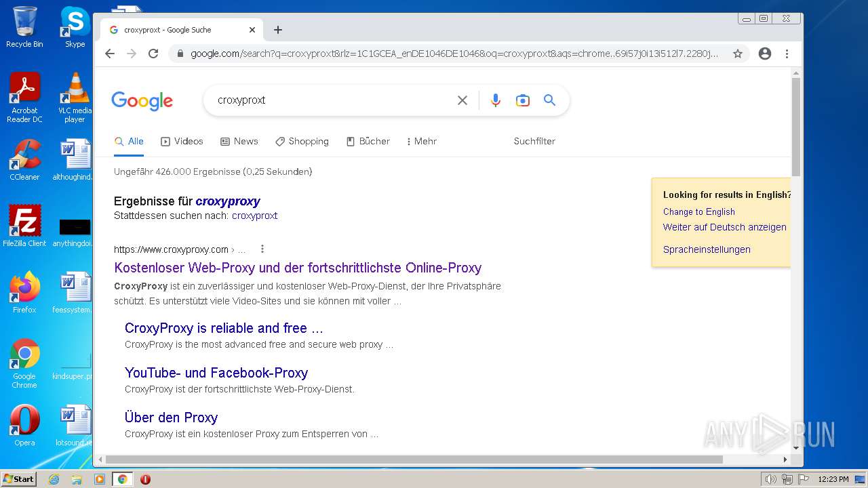The image size is (868, 488).
Task: Launch FileZilla Client shortcut
Action: pyautogui.click(x=24, y=226)
